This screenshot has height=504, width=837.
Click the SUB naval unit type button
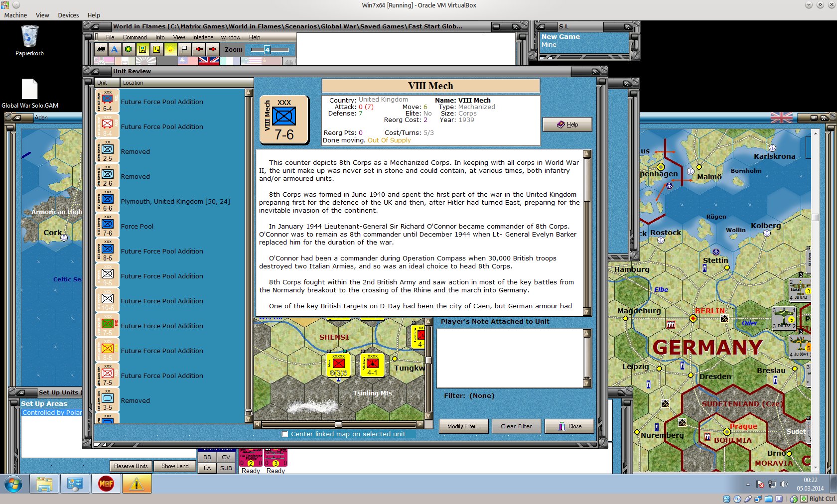(x=226, y=468)
